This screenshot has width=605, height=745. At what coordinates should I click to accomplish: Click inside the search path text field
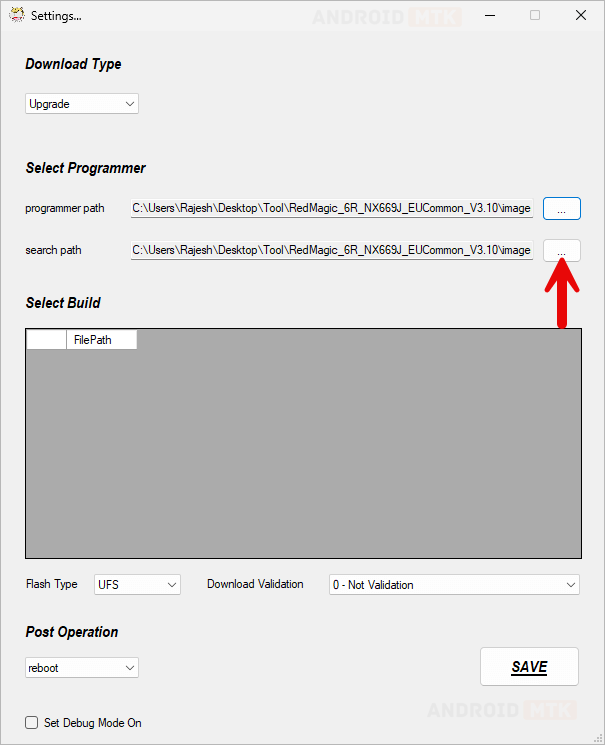click(x=331, y=250)
